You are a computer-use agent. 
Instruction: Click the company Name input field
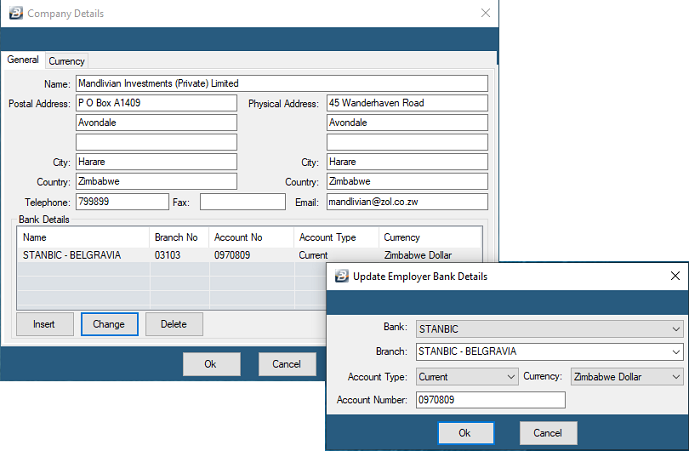click(282, 84)
